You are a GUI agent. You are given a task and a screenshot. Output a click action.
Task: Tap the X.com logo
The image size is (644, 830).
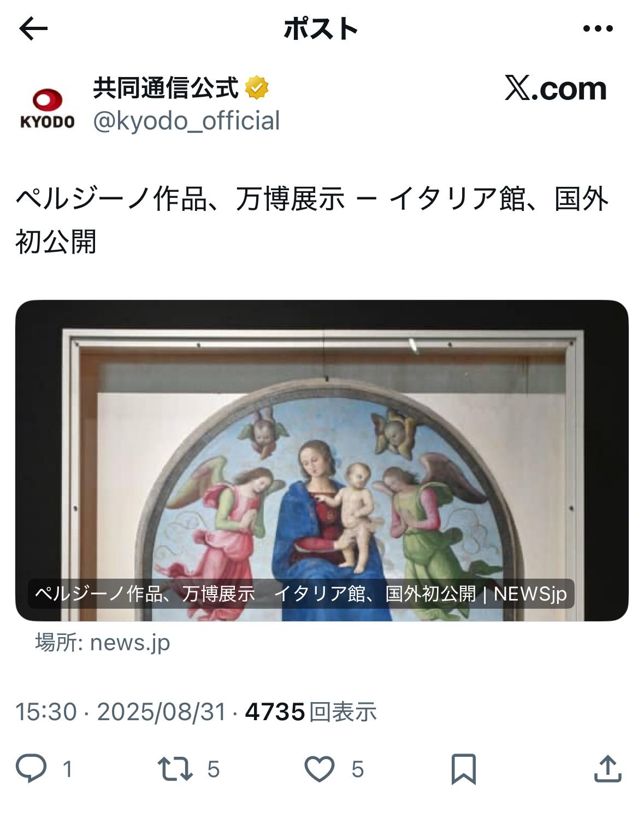[x=556, y=88]
